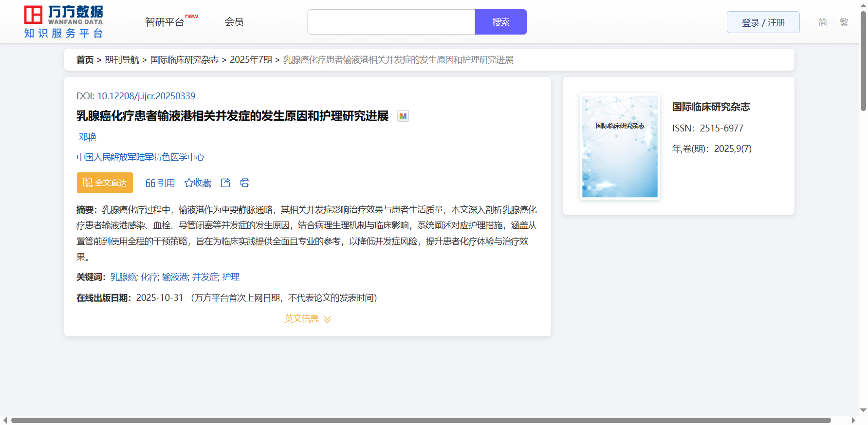The width and height of the screenshot is (868, 425).
Task: Switch to traditional Chinese with 繁
Action: click(x=844, y=22)
